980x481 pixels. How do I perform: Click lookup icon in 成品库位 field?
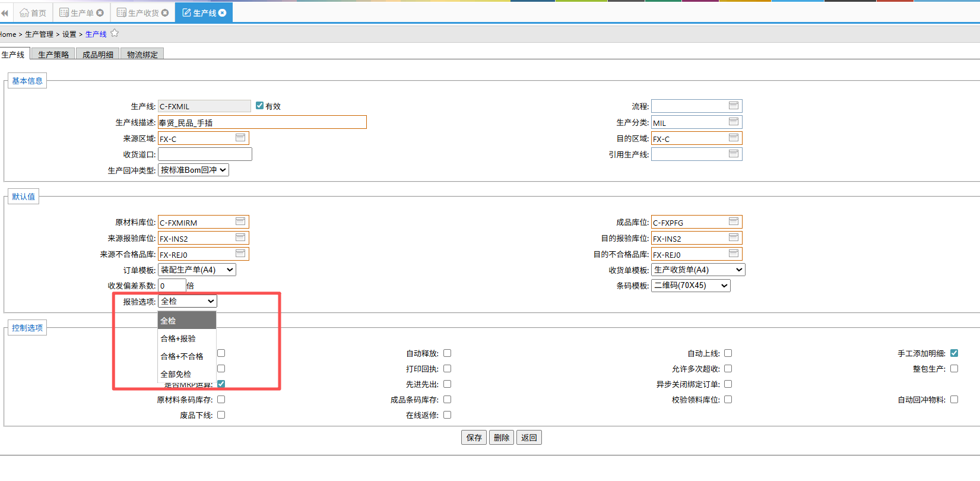tap(734, 221)
